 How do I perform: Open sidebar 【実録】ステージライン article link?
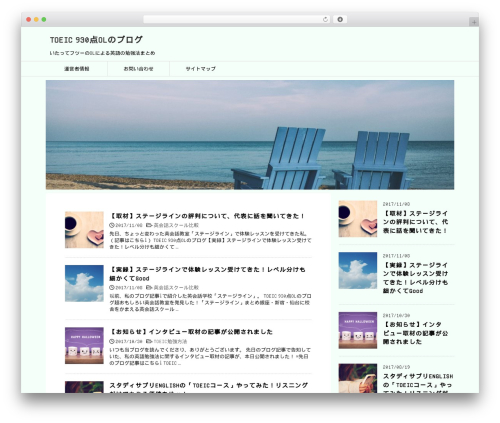[x=415, y=278]
